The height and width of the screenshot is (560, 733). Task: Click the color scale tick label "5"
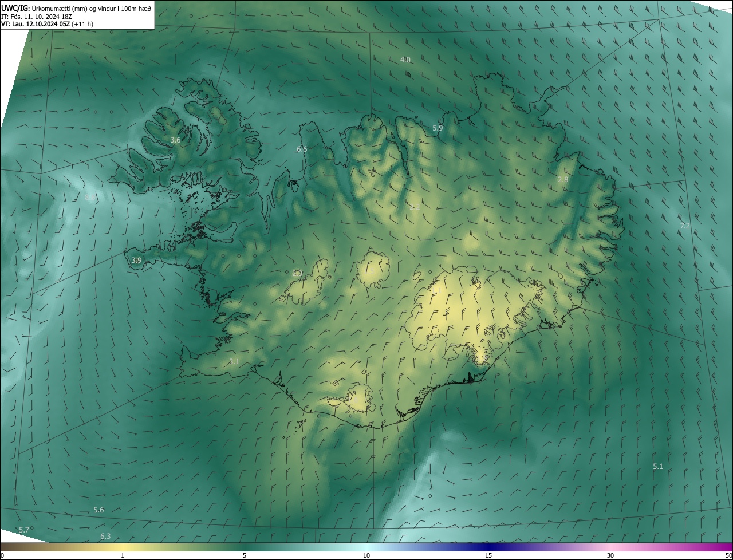point(245,555)
